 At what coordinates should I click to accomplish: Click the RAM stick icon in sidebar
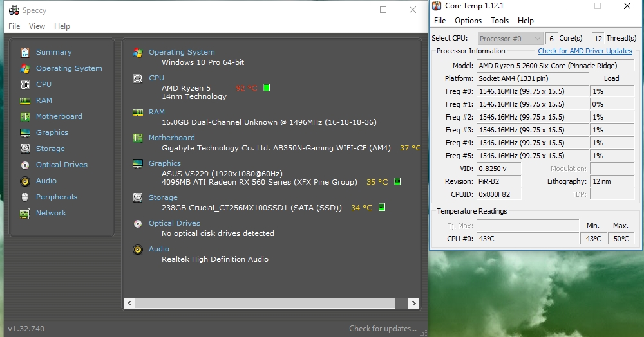25,100
